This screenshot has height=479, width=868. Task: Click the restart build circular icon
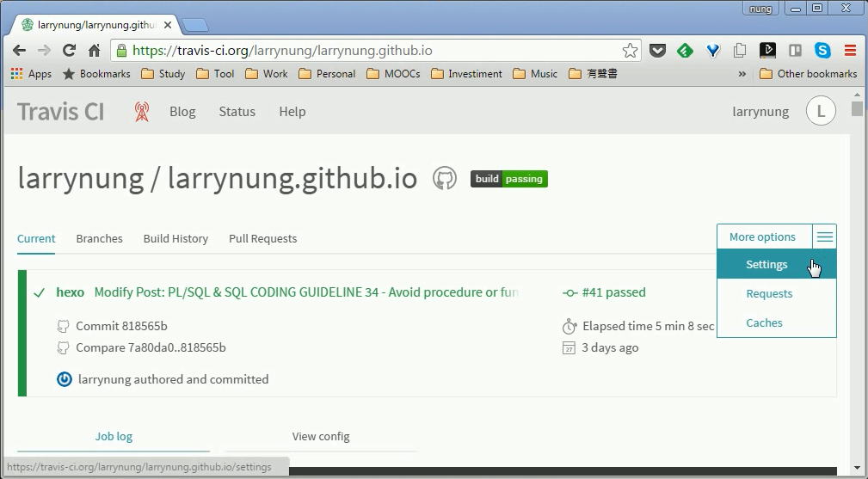pos(65,379)
